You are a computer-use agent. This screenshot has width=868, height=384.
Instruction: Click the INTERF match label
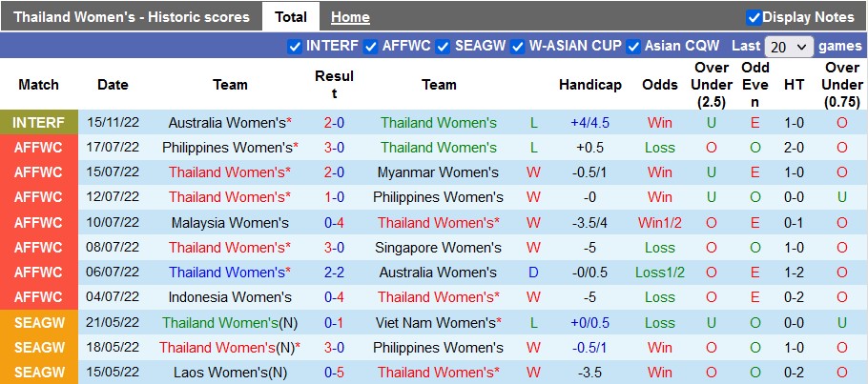coord(39,123)
